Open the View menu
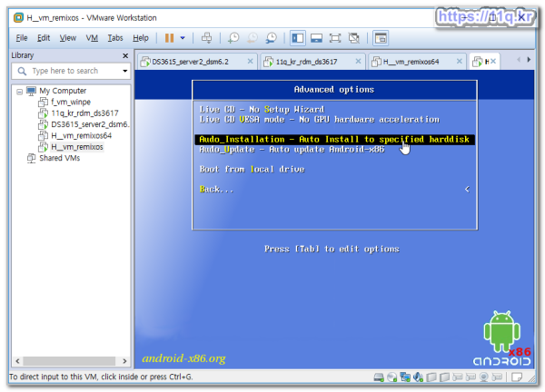The height and width of the screenshot is (392, 545). 68,38
